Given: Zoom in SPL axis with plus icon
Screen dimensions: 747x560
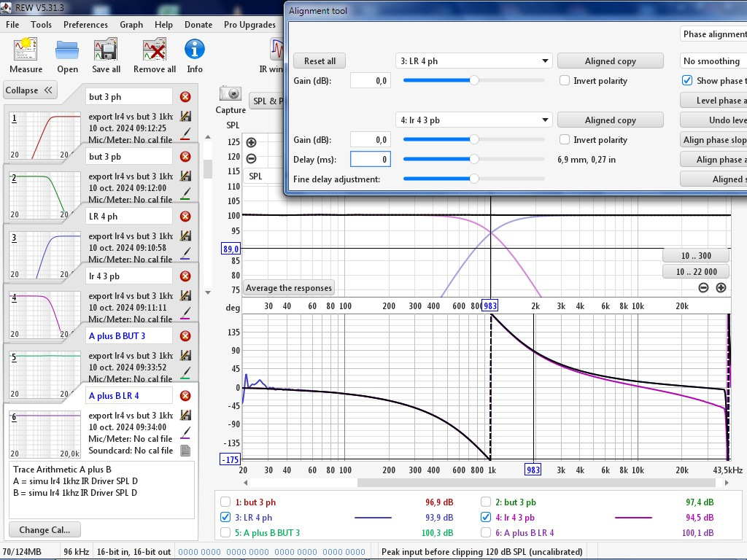Looking at the screenshot, I should 252,143.
